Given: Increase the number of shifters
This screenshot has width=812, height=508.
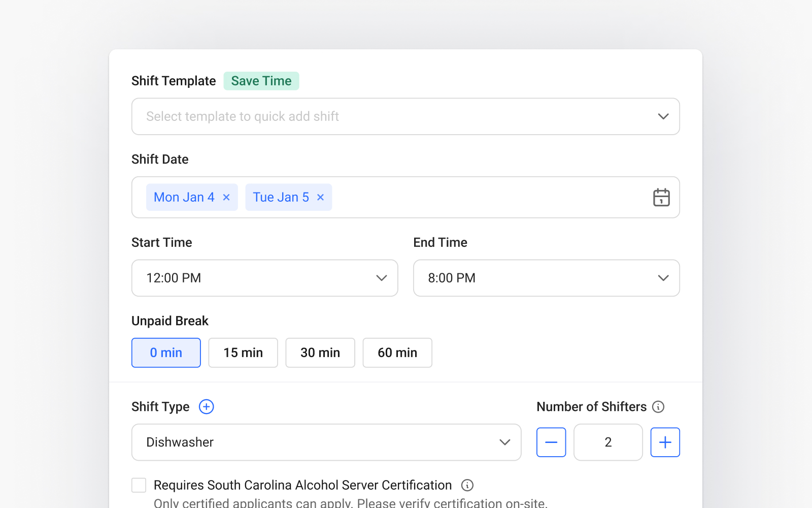Looking at the screenshot, I should (x=665, y=442).
